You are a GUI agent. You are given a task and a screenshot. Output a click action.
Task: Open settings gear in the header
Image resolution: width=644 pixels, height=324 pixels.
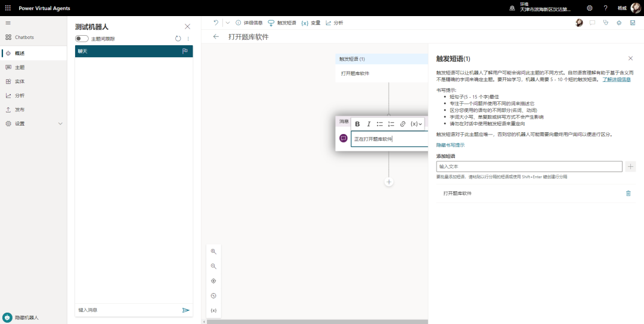point(589,8)
